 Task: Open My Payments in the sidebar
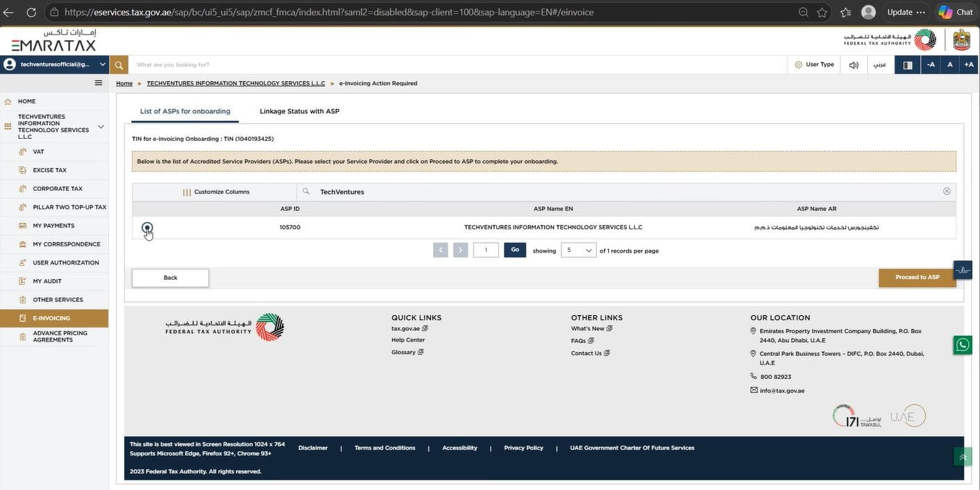click(x=54, y=226)
